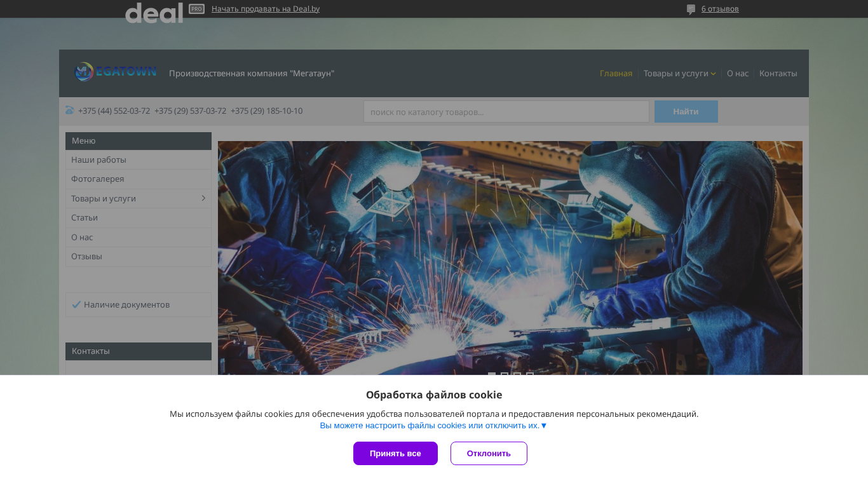Open 'О нас' in the sidebar menu

click(139, 237)
